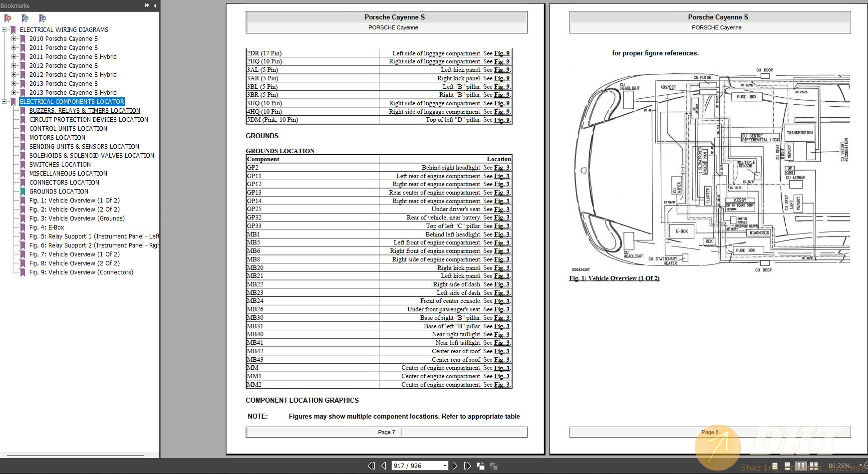Viewport: 868px width, 474px height.
Task: Select the ELECTRICAL COMPONENTS LOCATOR bookmark
Action: (72, 101)
